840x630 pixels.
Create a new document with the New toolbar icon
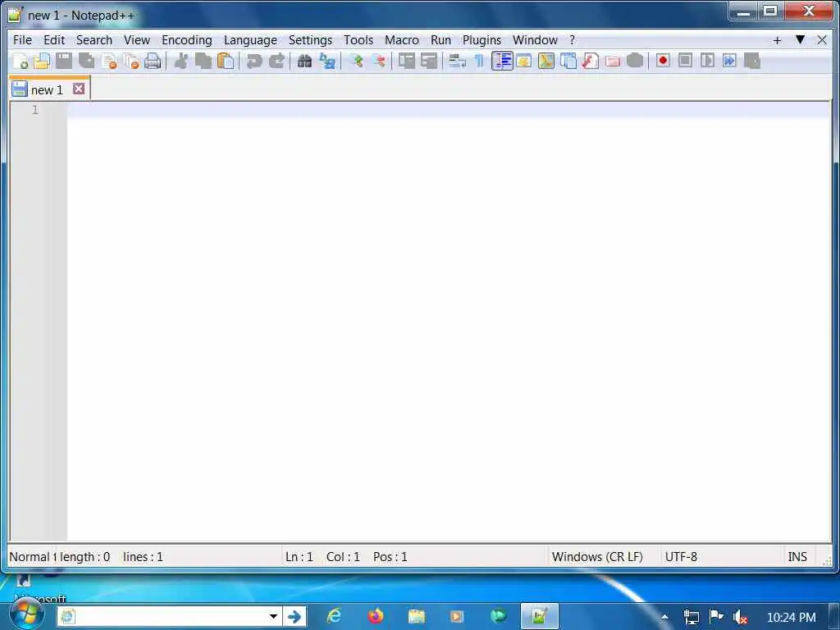point(20,61)
